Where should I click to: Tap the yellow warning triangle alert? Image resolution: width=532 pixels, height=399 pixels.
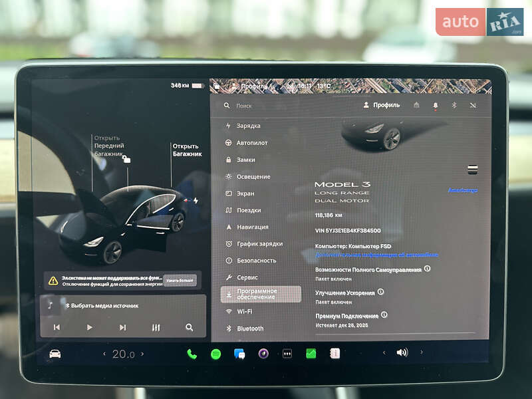53,281
